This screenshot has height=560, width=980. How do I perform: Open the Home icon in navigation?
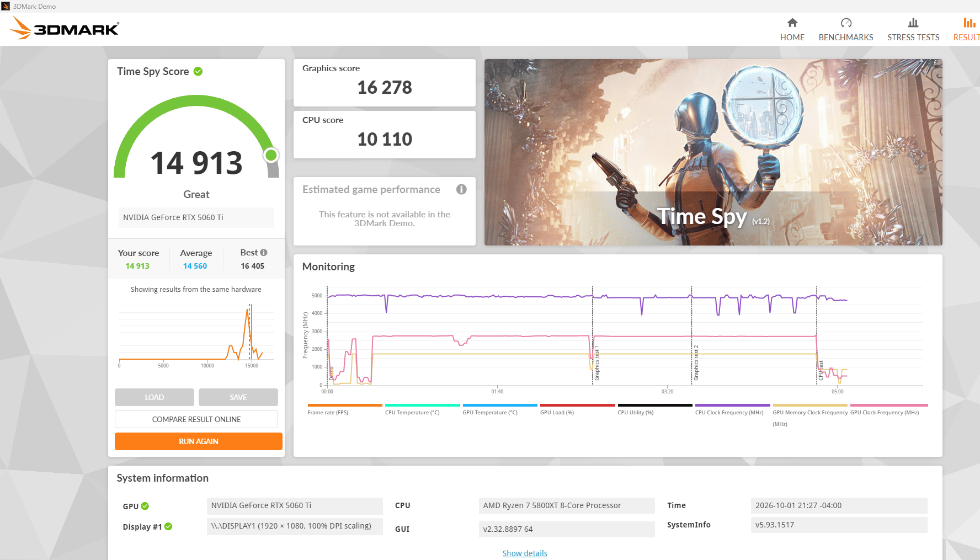point(792,23)
